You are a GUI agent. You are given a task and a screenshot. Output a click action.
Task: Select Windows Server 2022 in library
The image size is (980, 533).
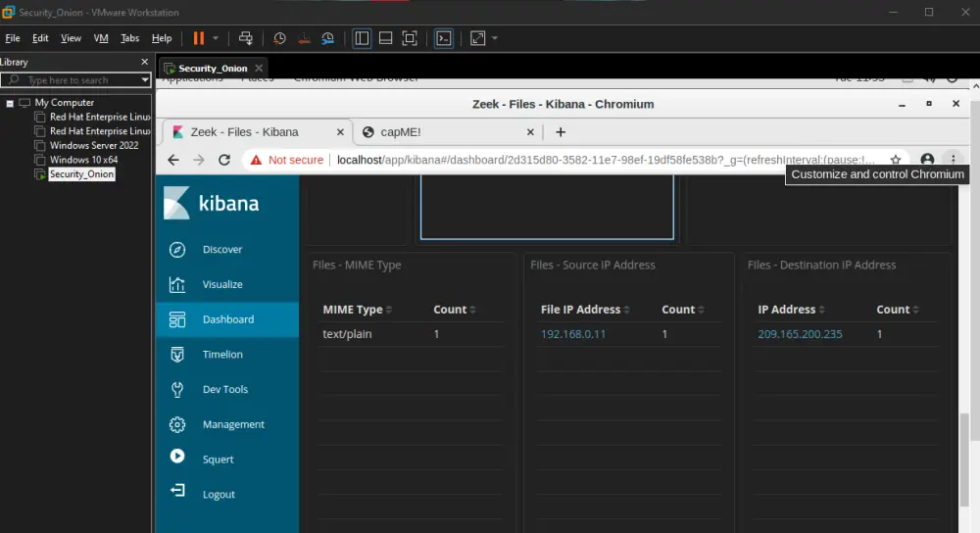pyautogui.click(x=94, y=146)
